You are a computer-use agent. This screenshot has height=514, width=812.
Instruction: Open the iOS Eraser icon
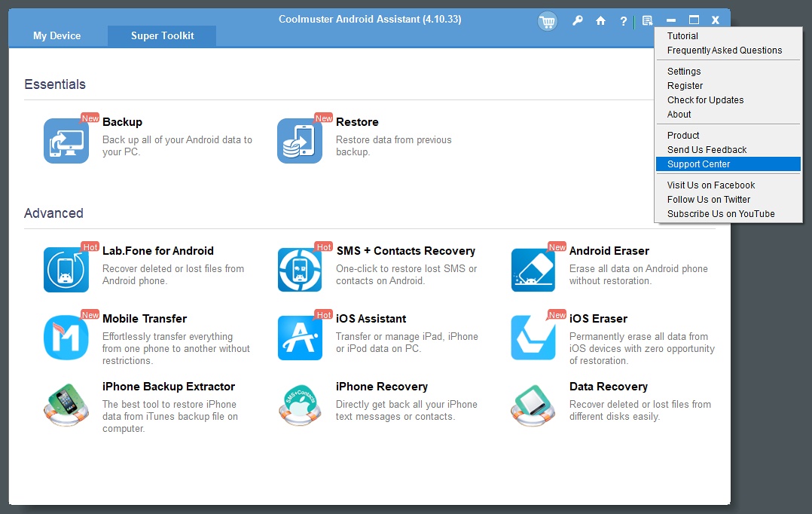(x=533, y=338)
